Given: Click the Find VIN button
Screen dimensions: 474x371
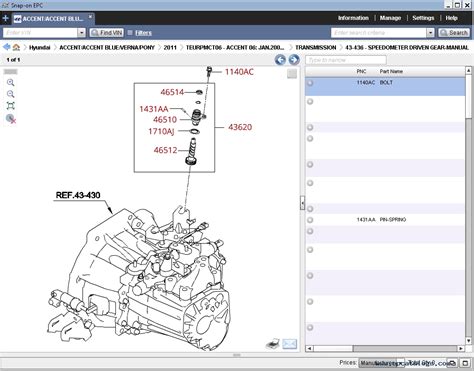Looking at the screenshot, I should click(x=107, y=33).
